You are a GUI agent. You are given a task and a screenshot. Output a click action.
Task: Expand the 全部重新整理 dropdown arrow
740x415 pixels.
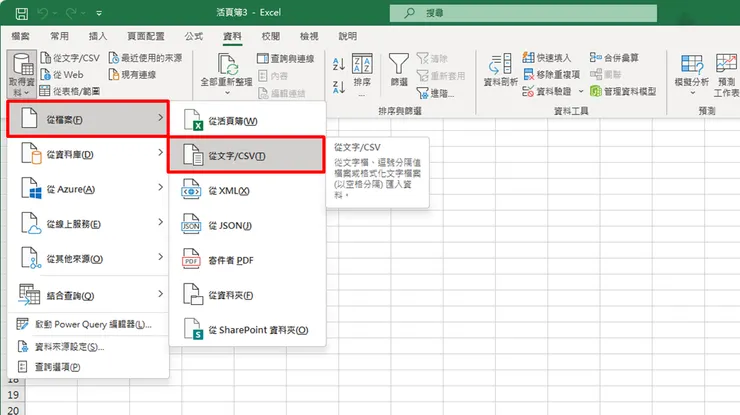coord(227,93)
